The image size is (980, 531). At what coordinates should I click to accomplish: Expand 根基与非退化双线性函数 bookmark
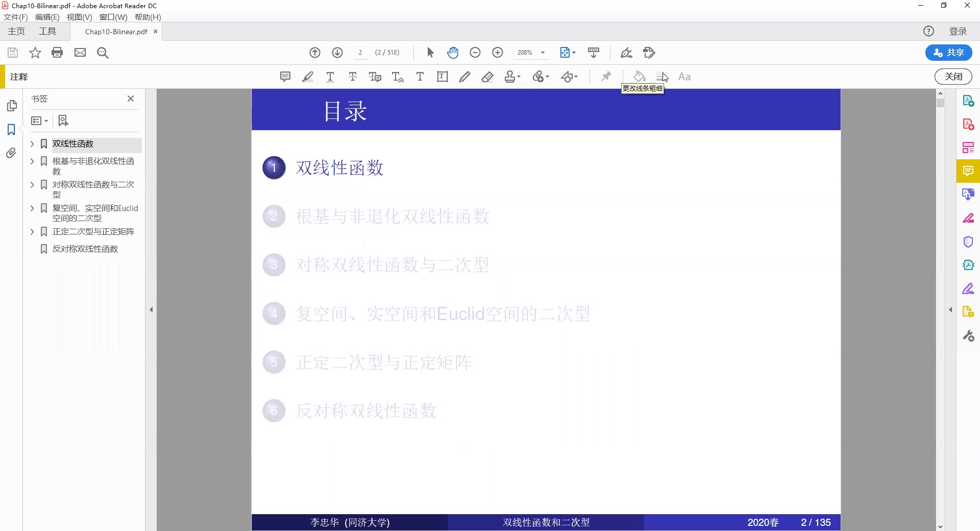32,161
